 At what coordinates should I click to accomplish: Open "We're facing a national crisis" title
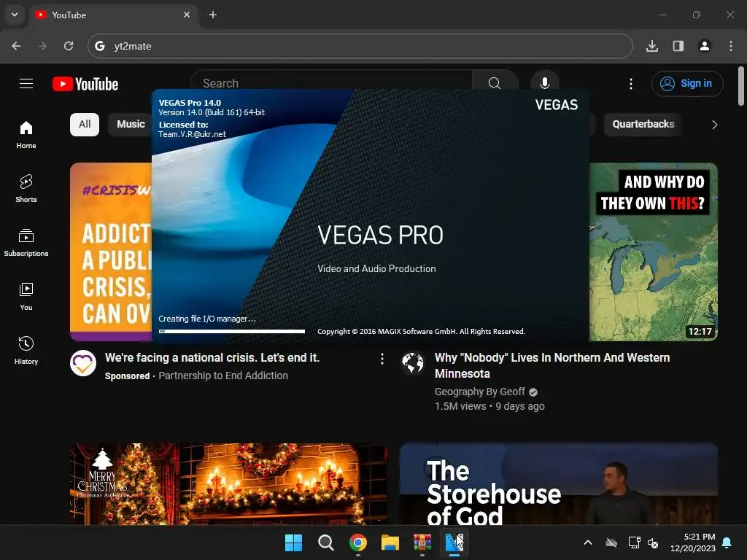(212, 357)
